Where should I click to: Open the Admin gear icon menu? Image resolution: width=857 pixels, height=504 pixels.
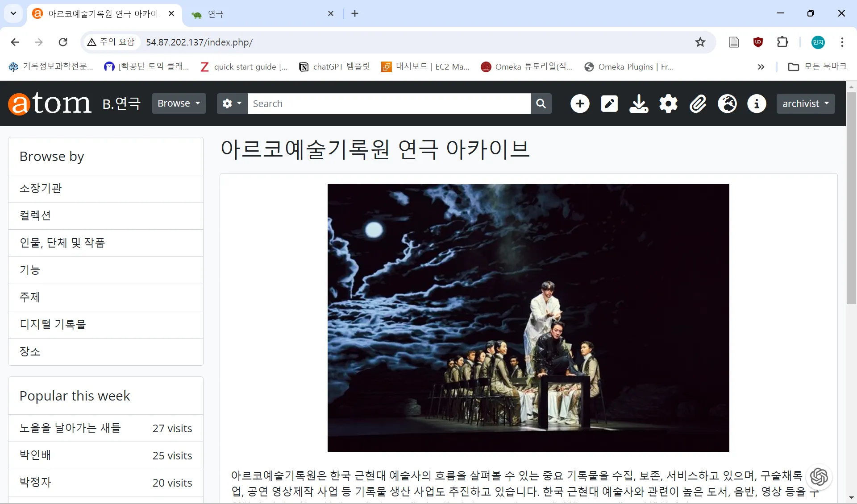668,103
